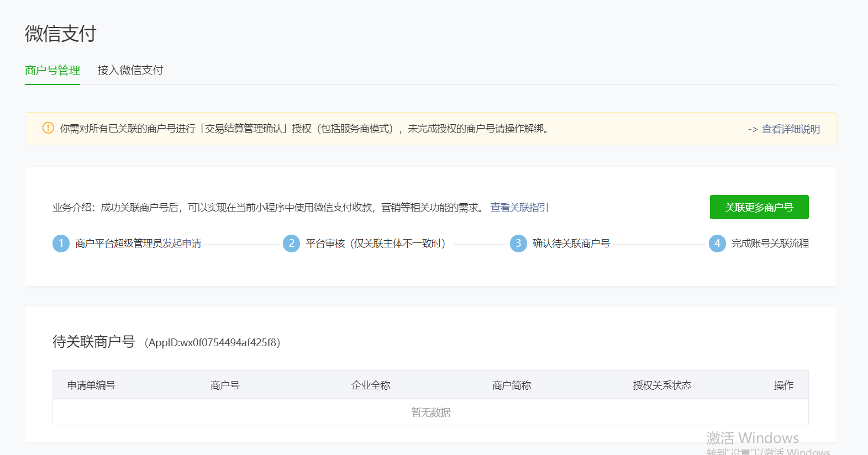Select the 完成账号关联流程 step text
The width and height of the screenshot is (868, 455).
770,244
